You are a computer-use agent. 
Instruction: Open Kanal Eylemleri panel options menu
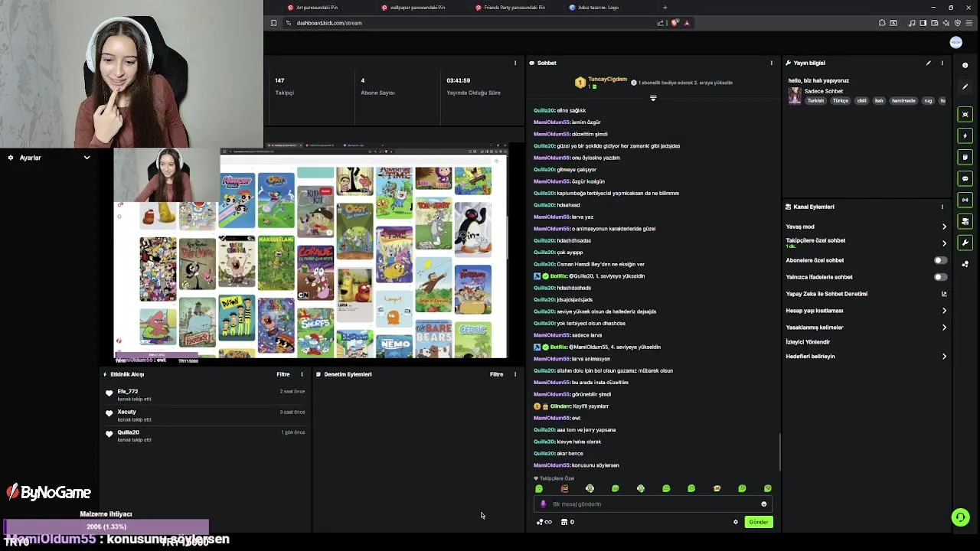coord(942,207)
